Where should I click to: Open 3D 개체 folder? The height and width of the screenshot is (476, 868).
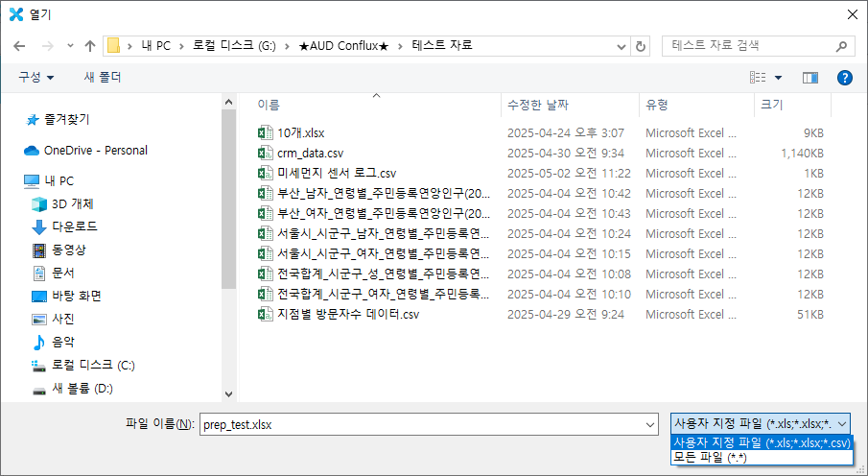(x=62, y=203)
